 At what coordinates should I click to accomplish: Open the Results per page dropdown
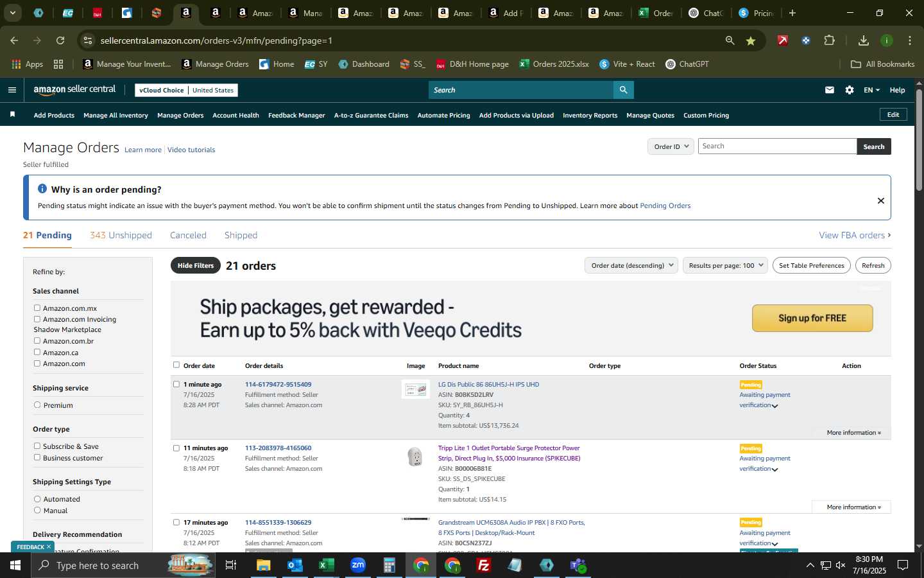725,265
